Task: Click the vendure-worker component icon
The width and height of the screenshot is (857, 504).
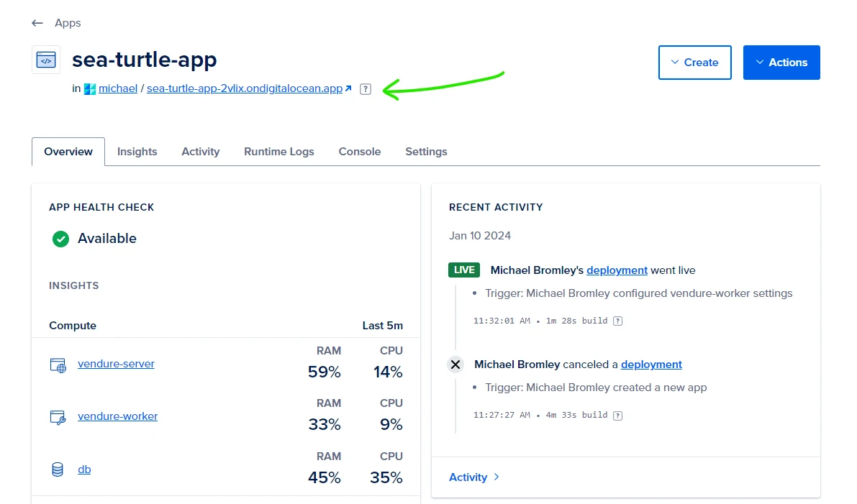Action: click(58, 416)
